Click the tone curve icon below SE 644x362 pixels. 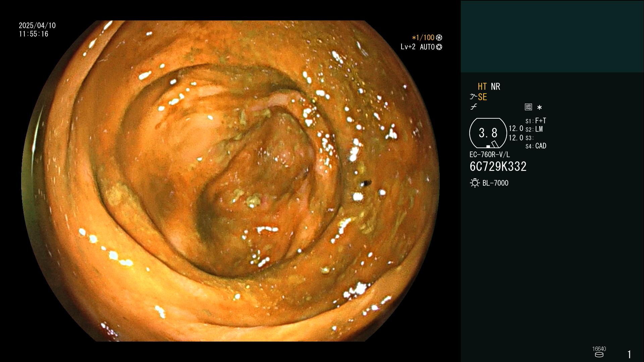pyautogui.click(x=474, y=107)
